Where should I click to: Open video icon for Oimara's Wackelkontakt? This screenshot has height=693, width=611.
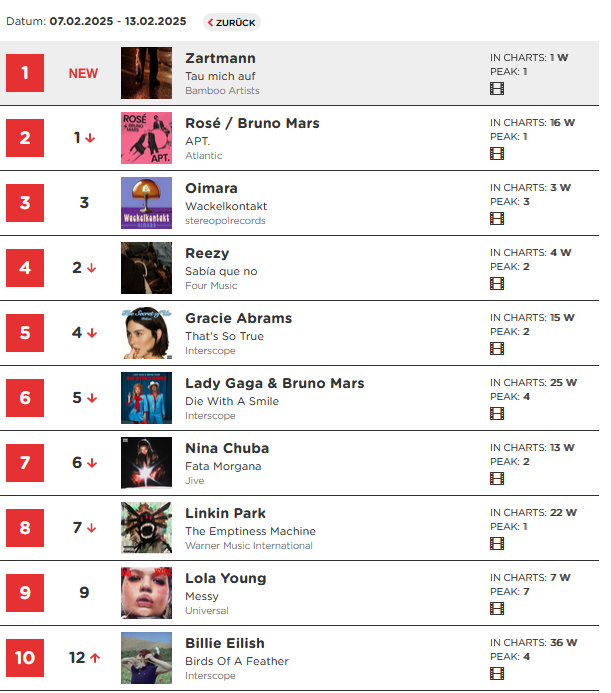coord(496,219)
